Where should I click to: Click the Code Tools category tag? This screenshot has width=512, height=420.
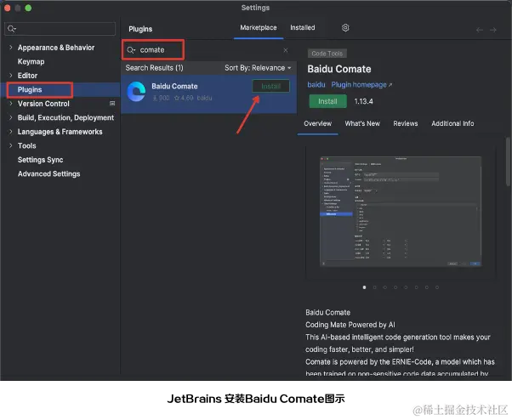tap(327, 54)
